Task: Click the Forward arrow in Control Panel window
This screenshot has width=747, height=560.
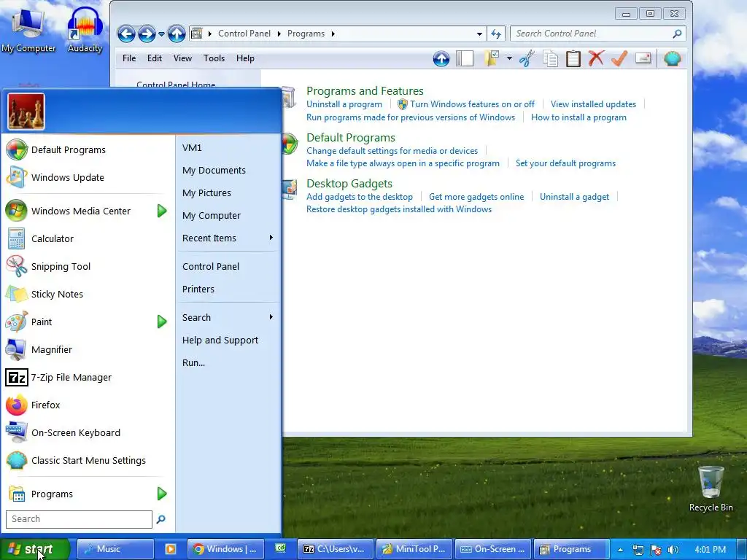Action: pos(147,34)
